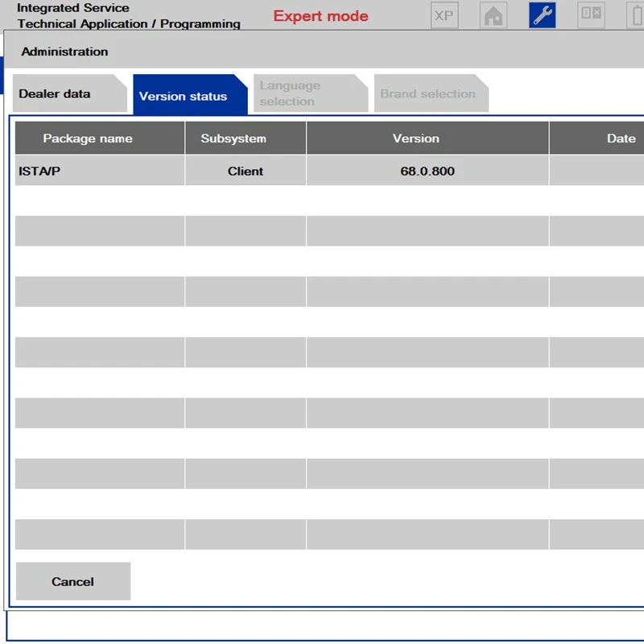Click the Subsystem column header
The width and height of the screenshot is (644, 644).
(x=246, y=138)
